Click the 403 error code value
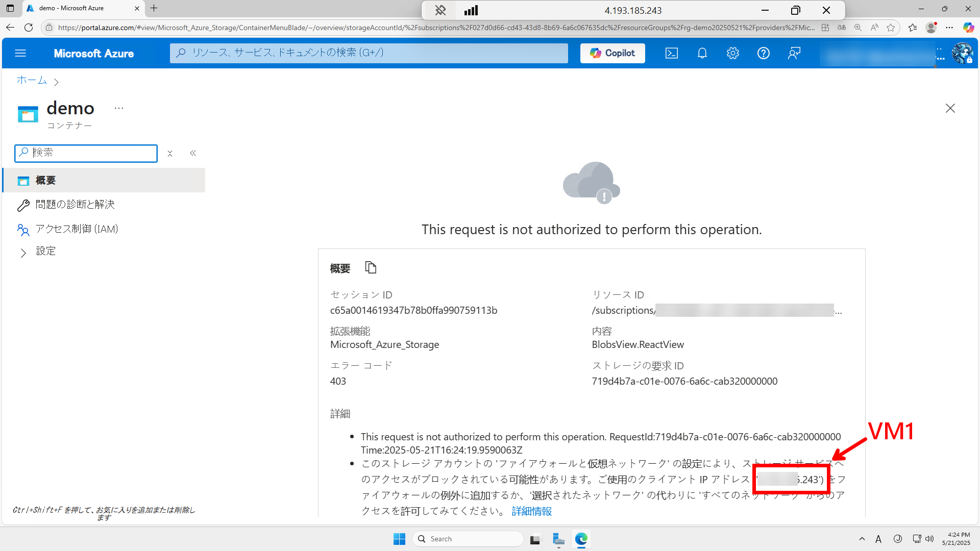The height and width of the screenshot is (551, 980). click(338, 381)
